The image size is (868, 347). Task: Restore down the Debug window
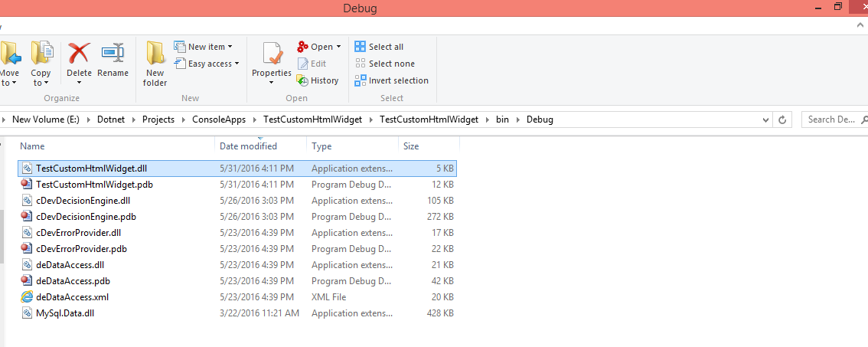pos(839,7)
